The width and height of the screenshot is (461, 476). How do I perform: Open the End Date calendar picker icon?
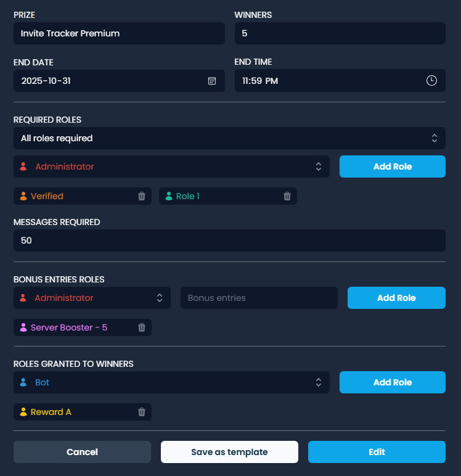point(212,81)
